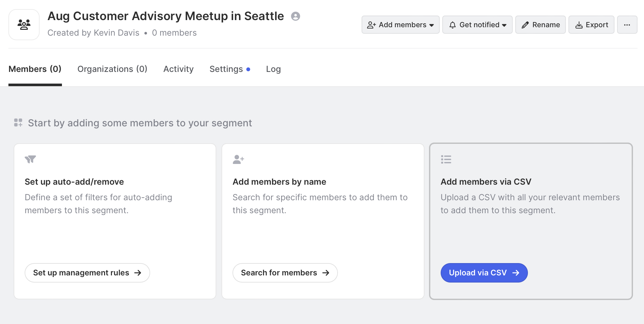Click the segment group avatar icon
Screen dimensions: 644x324
pyautogui.click(x=24, y=25)
